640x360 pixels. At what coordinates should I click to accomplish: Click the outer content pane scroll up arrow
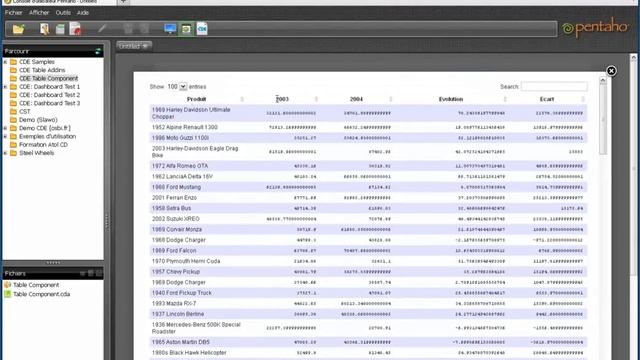click(x=633, y=58)
